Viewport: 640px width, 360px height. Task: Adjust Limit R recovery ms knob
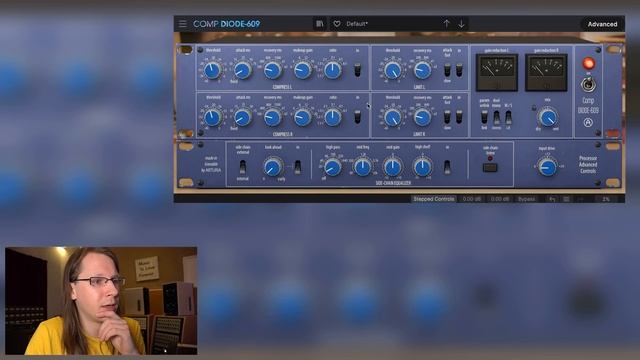pos(422,118)
